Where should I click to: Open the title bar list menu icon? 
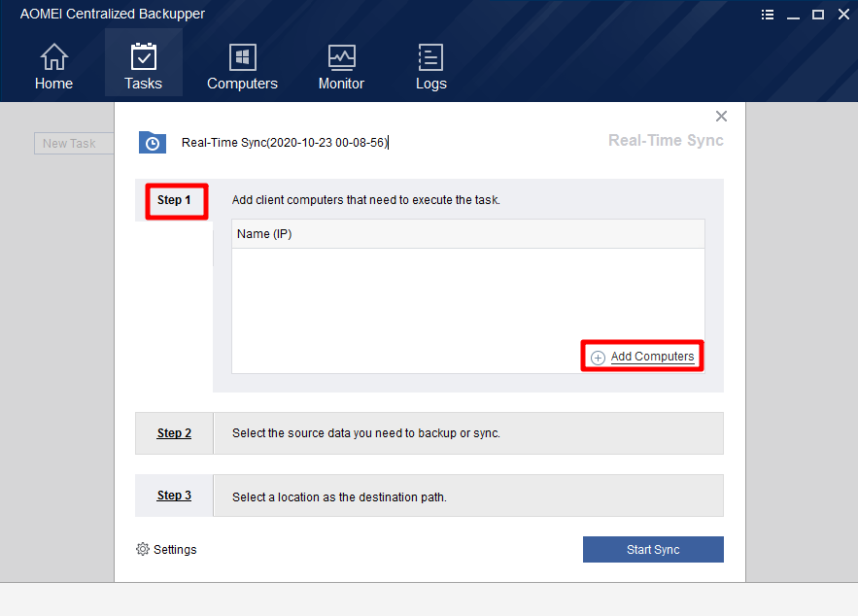(768, 15)
